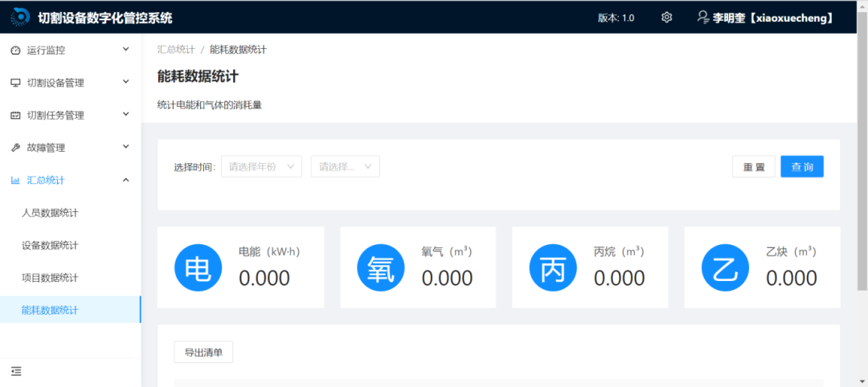Open 人员数据统计 submenu item

(70, 213)
